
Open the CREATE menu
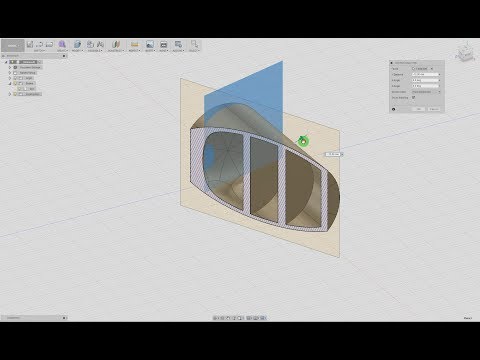click(x=62, y=51)
